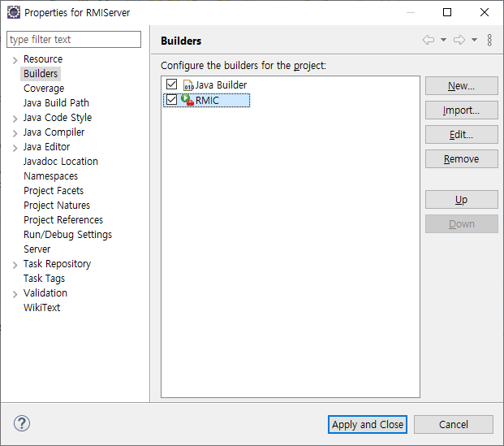Image resolution: width=504 pixels, height=446 pixels.
Task: Open Project Facets page
Action: point(54,191)
